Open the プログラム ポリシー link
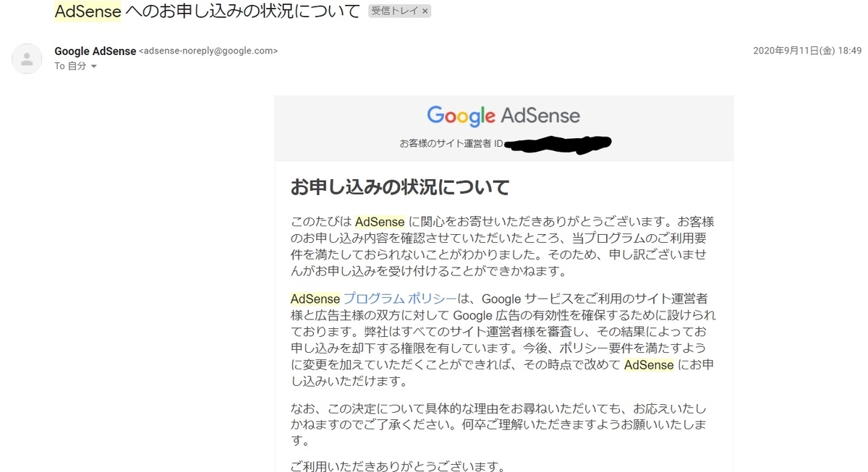The image size is (868, 472). click(x=399, y=299)
